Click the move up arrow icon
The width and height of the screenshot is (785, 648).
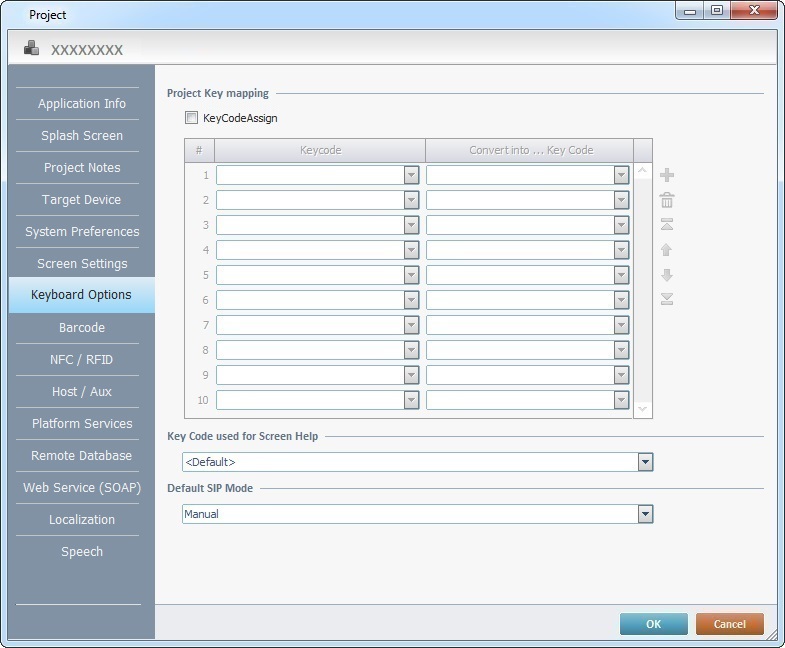coord(667,250)
